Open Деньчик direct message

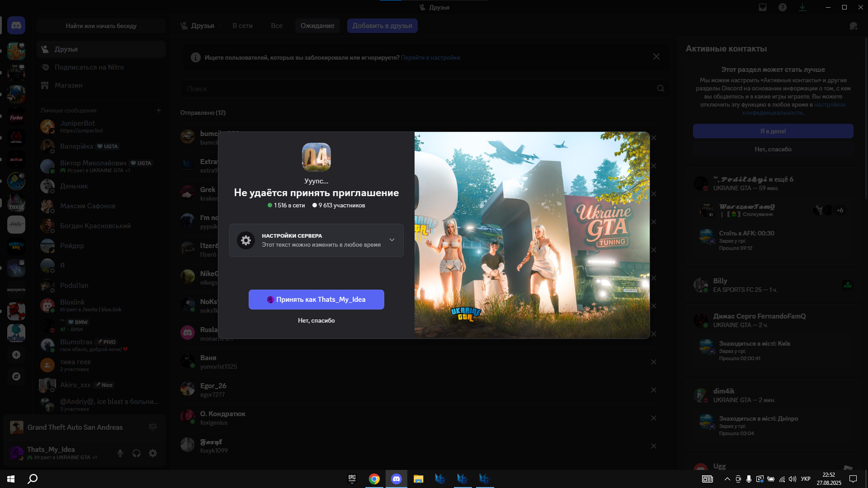point(101,186)
